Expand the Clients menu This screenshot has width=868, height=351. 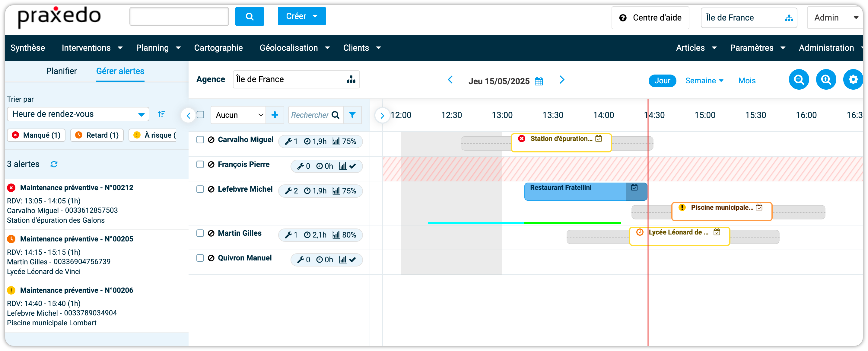(x=362, y=48)
